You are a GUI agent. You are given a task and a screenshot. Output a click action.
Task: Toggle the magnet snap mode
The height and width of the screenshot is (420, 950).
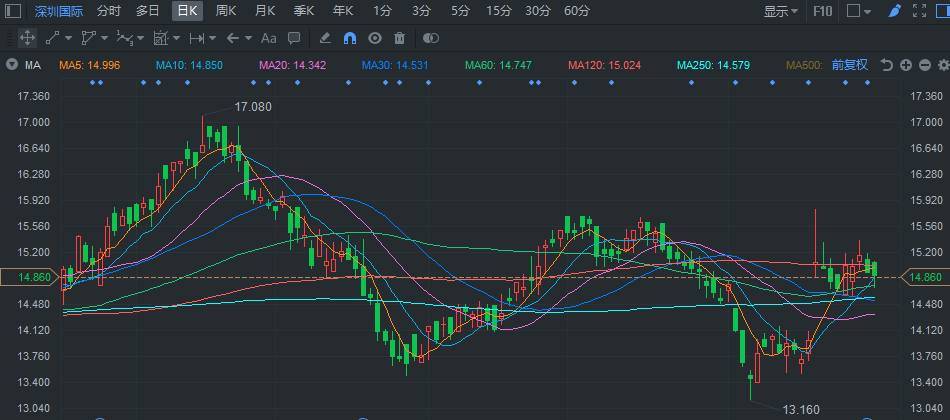point(350,38)
